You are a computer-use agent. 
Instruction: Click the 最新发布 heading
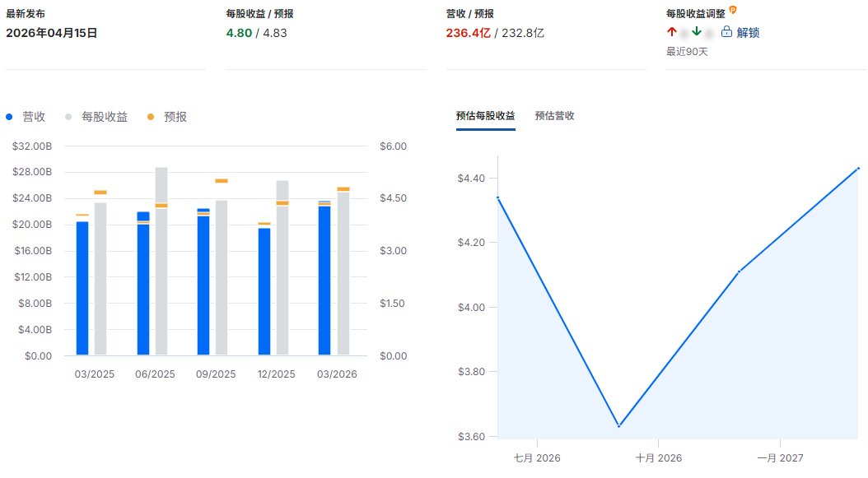[26, 14]
